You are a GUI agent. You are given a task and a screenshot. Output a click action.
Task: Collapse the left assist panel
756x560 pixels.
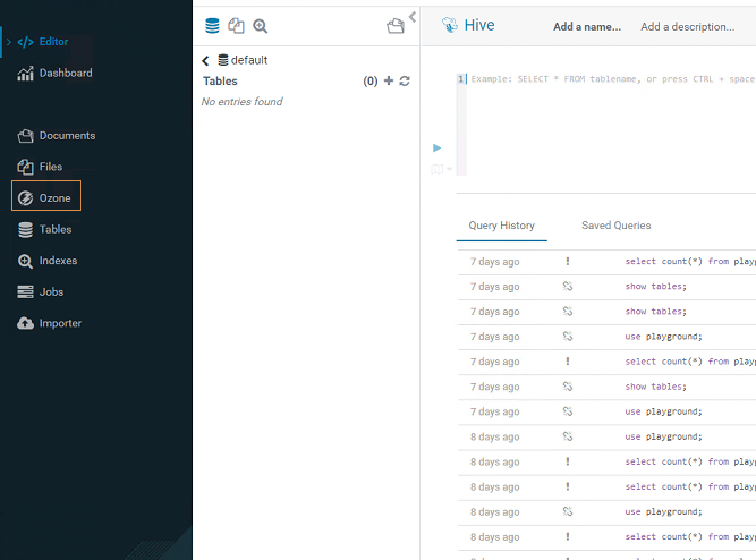[x=413, y=17]
